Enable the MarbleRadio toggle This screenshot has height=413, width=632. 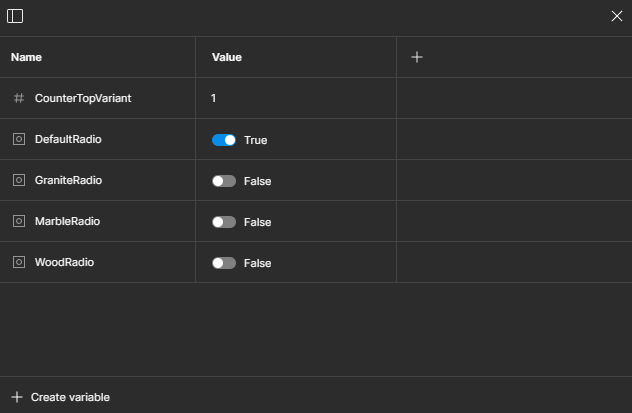224,222
